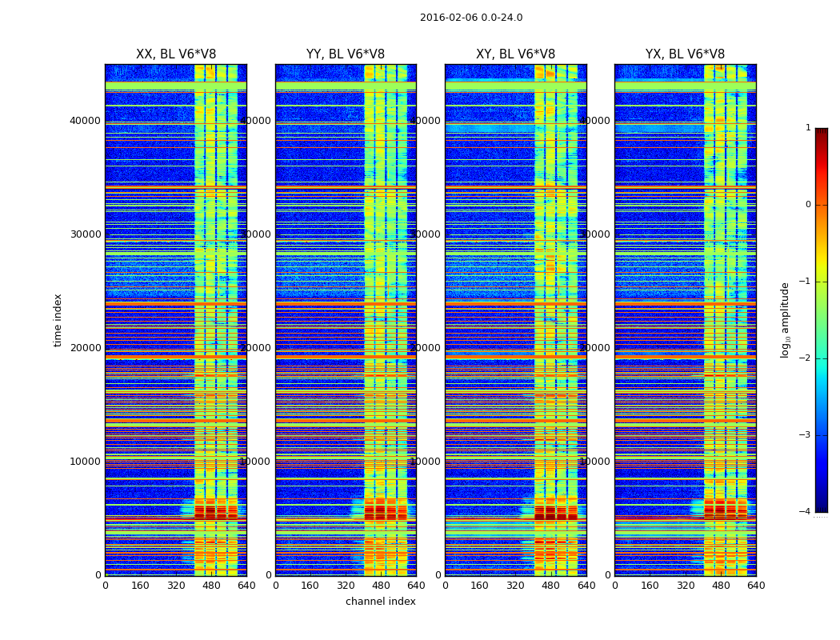Viewport: 840px width, 640px height.
Task: Click the 320 channel tick under YX plot
Action: [x=685, y=586]
